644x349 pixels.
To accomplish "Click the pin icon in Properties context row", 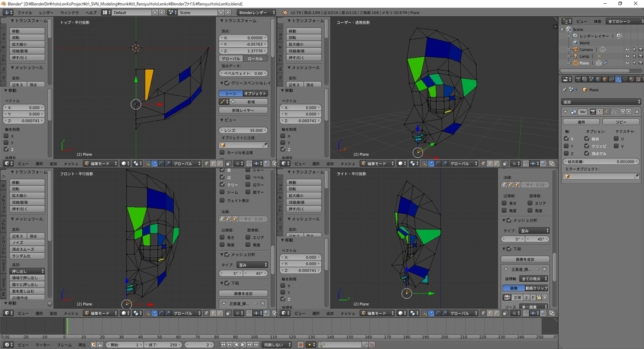I will click(x=564, y=89).
